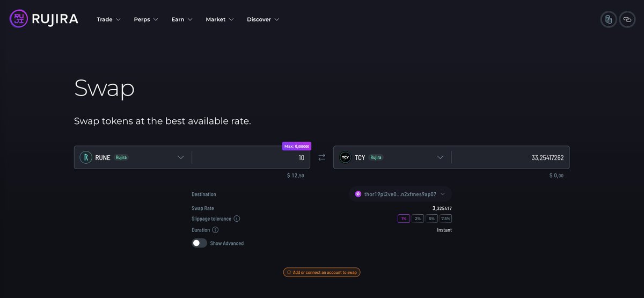Select 5% slippage tolerance

[x=432, y=219]
